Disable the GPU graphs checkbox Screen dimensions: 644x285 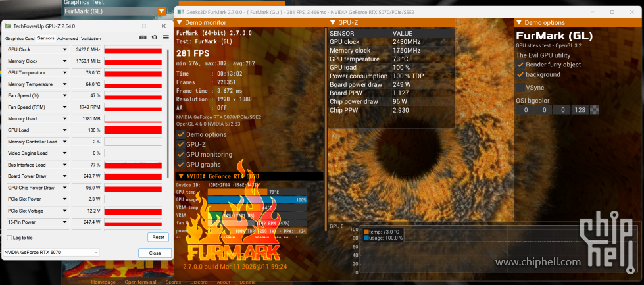(x=180, y=165)
